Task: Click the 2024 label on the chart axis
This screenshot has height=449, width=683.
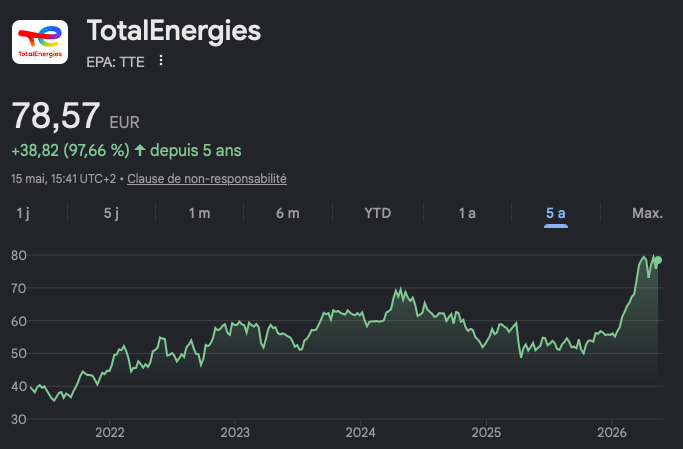Action: pos(360,432)
